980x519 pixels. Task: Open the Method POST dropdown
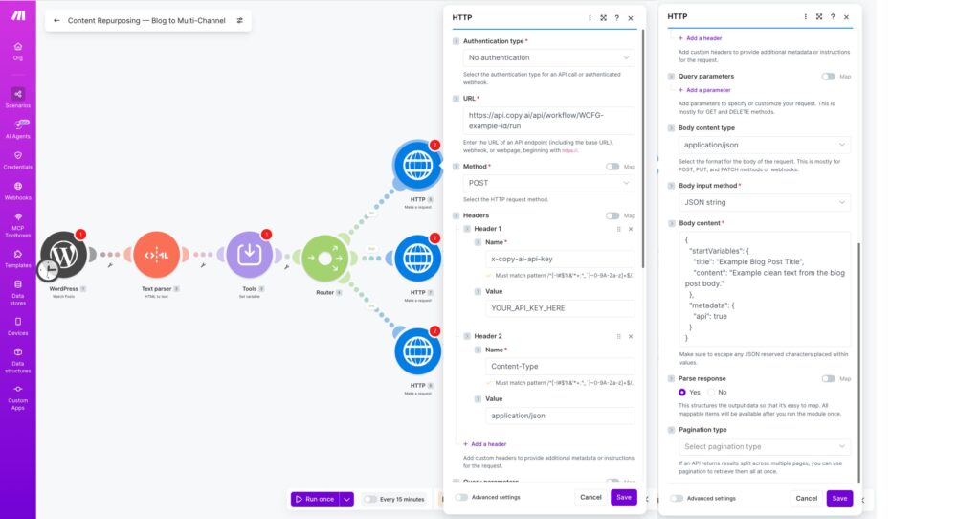[x=548, y=183]
